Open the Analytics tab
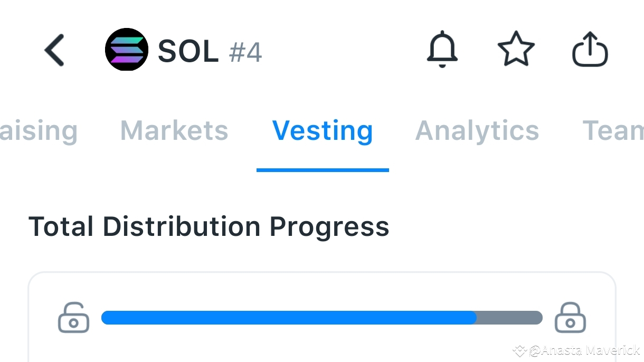 (477, 131)
